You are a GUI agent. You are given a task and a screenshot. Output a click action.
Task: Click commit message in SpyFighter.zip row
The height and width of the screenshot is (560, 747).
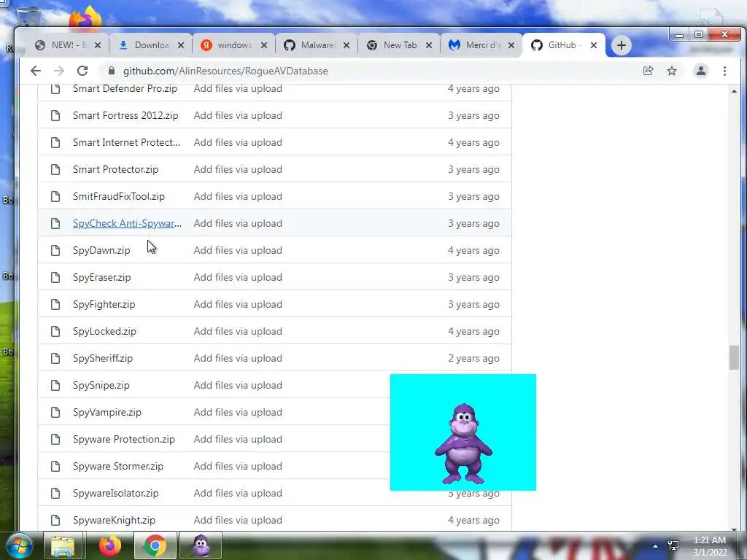(x=238, y=304)
